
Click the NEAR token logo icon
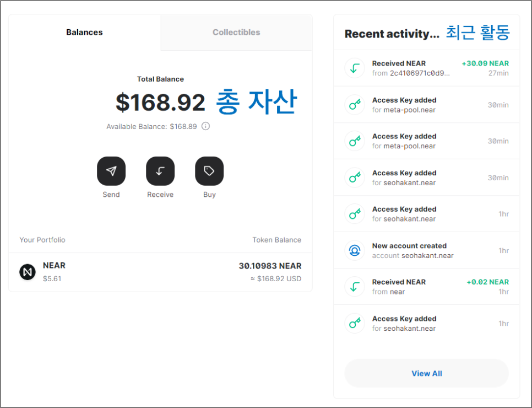pos(28,272)
